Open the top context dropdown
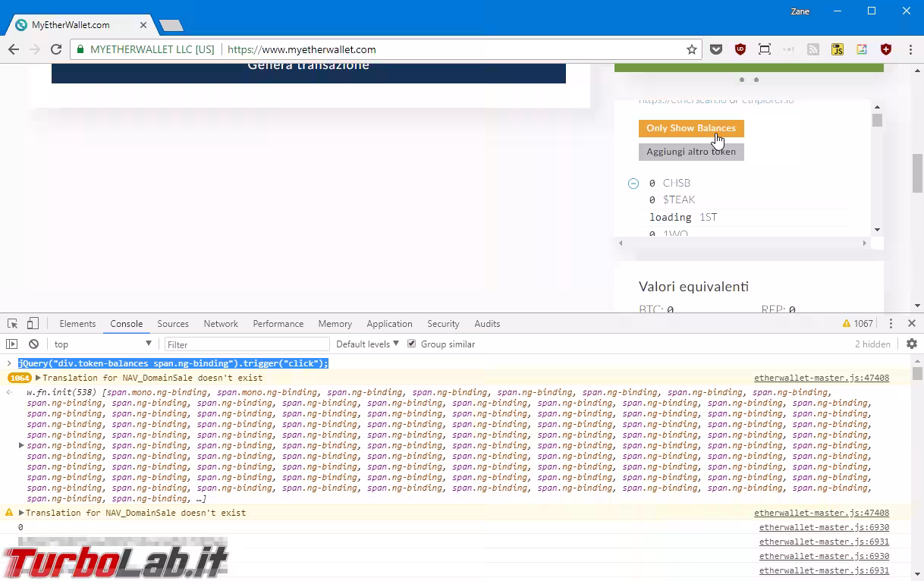The width and height of the screenshot is (924, 581). 102,344
